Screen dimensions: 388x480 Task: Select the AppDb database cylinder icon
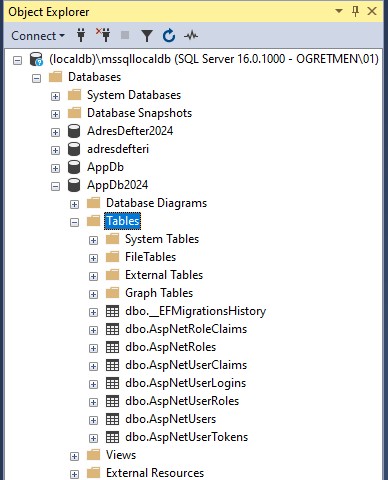74,167
